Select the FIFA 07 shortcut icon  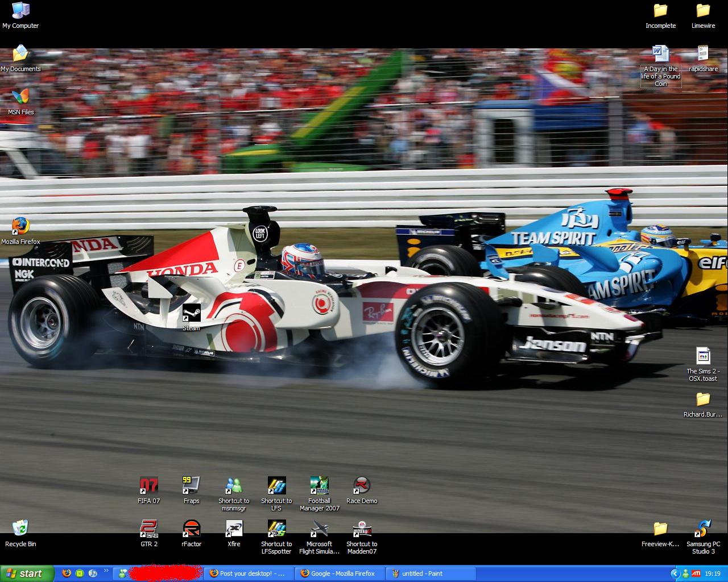point(149,490)
